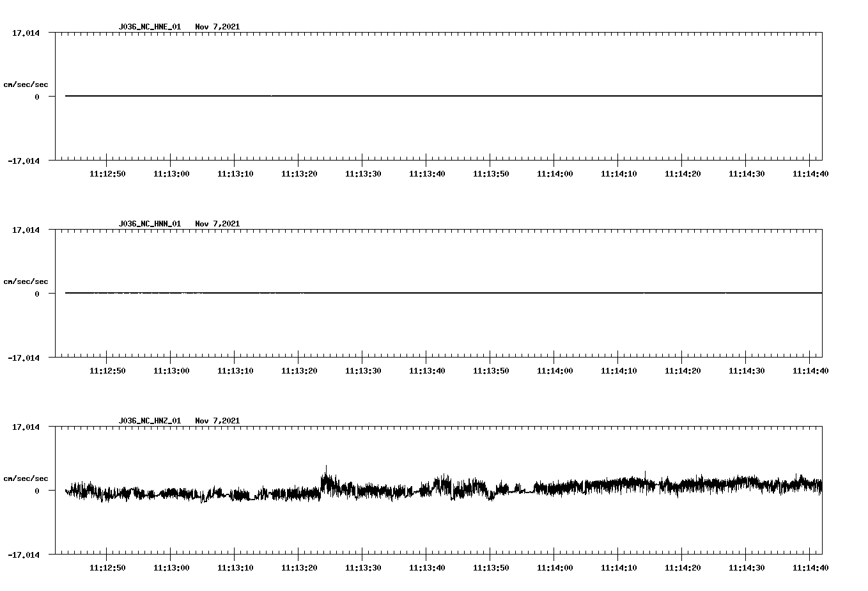Select the cm/sec/sec unit label on HNN plot

click(26, 281)
